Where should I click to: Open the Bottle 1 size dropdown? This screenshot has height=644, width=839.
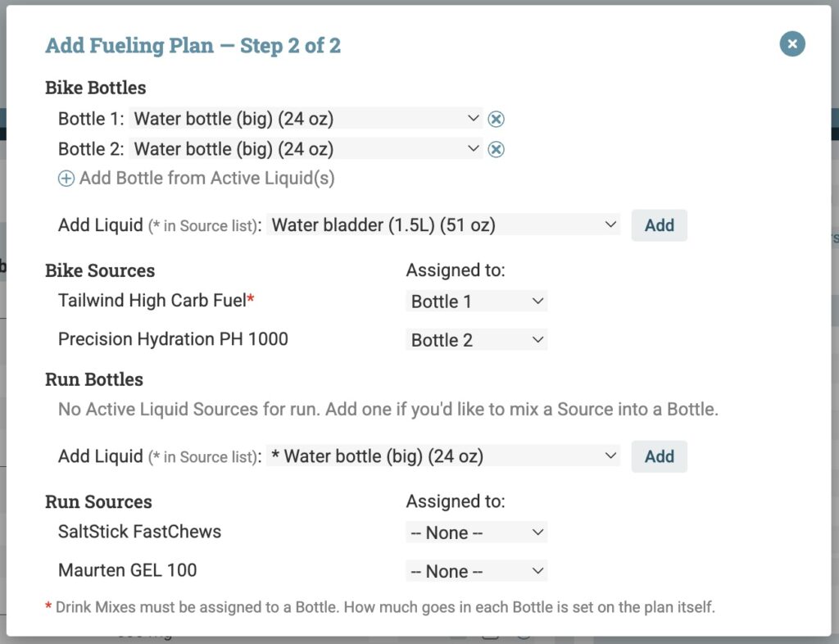306,118
